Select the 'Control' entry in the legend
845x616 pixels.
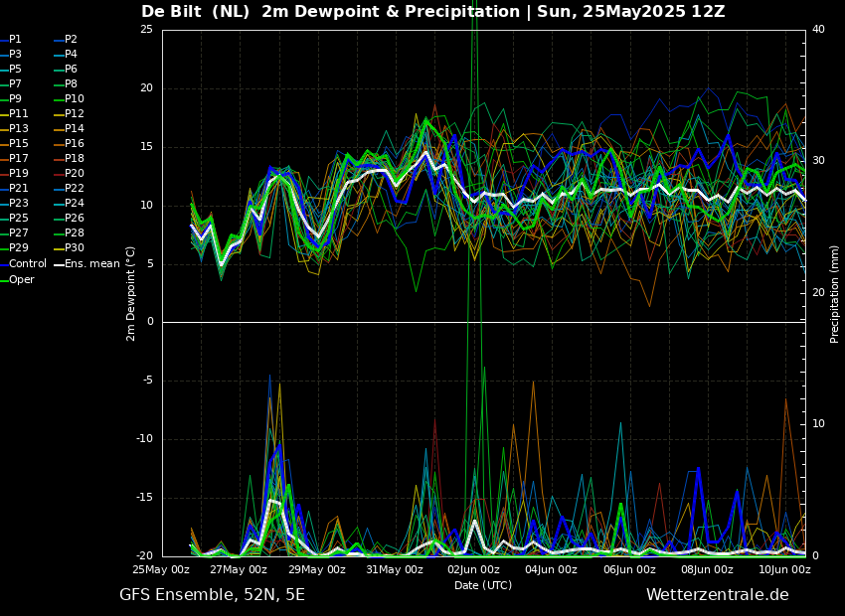click(28, 264)
